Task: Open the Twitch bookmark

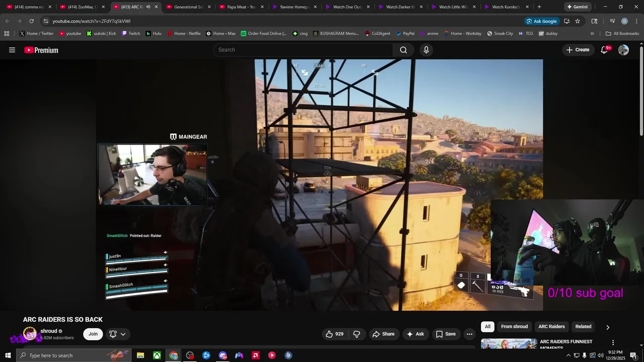Action: (131, 34)
